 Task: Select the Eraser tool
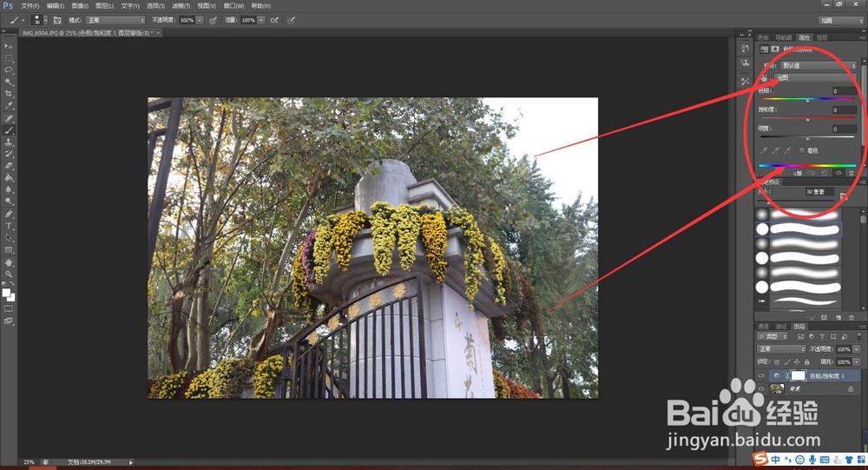(x=9, y=166)
